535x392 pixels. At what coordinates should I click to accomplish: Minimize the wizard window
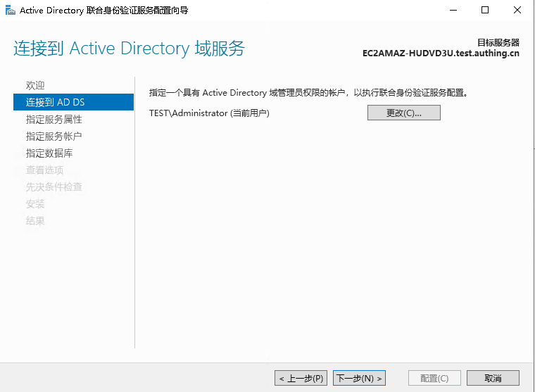click(x=453, y=11)
